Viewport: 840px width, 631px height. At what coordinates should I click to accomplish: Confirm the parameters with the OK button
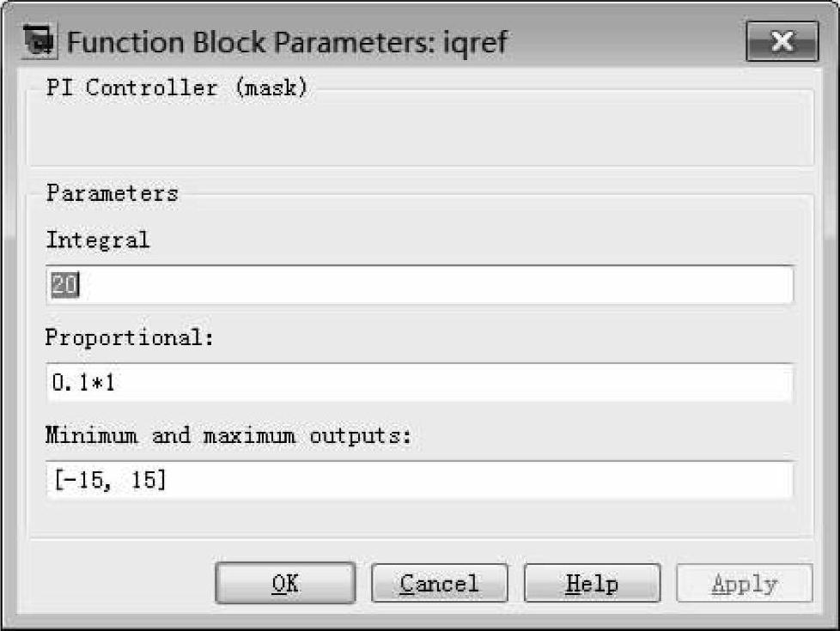pyautogui.click(x=284, y=584)
